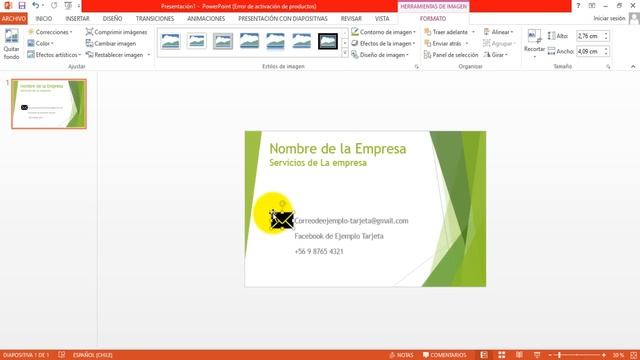Click Restablecer imagen
The width and height of the screenshot is (640, 360).
click(x=115, y=55)
